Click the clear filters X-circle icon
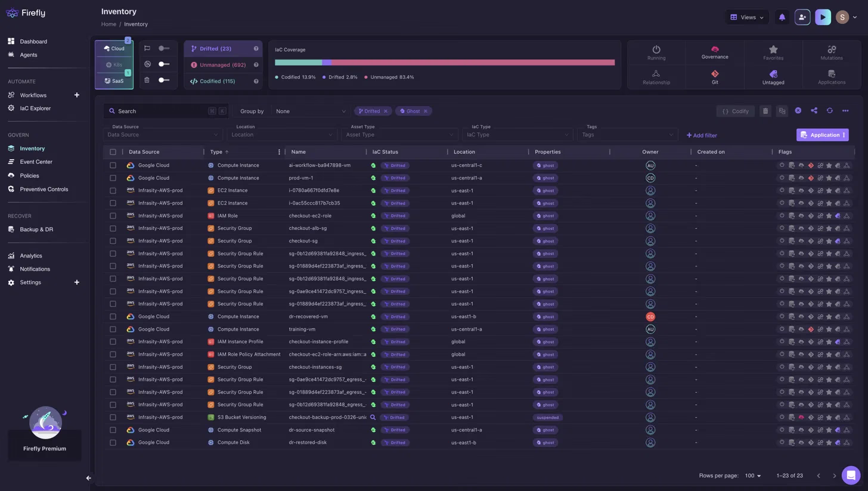The height and width of the screenshot is (491, 868). 798,111
